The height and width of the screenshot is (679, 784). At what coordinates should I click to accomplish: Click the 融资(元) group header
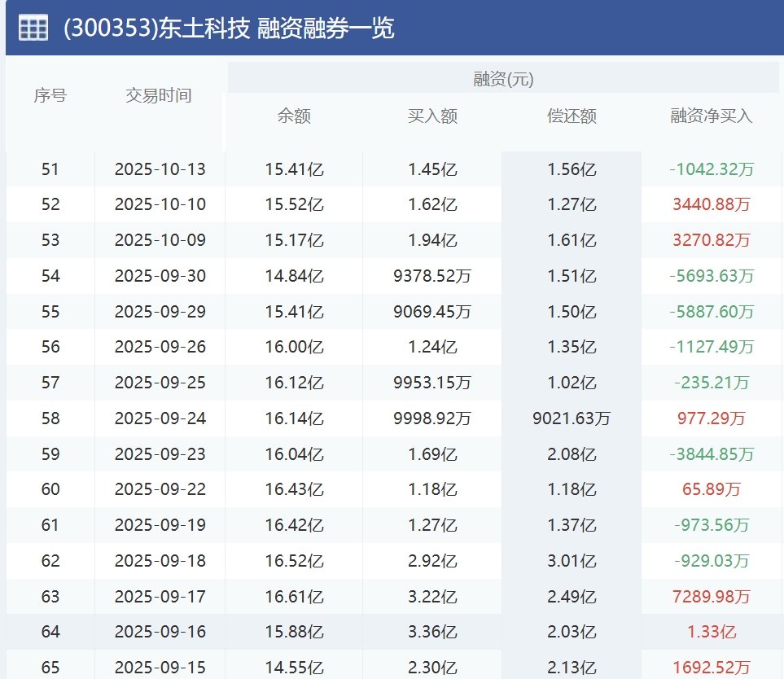tap(503, 78)
